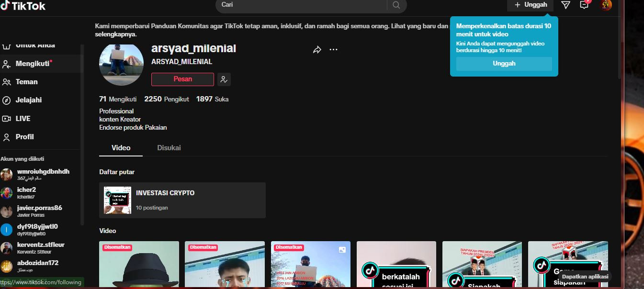The width and height of the screenshot is (644, 289).
Task: Click the Pesan message button
Action: coord(182,79)
